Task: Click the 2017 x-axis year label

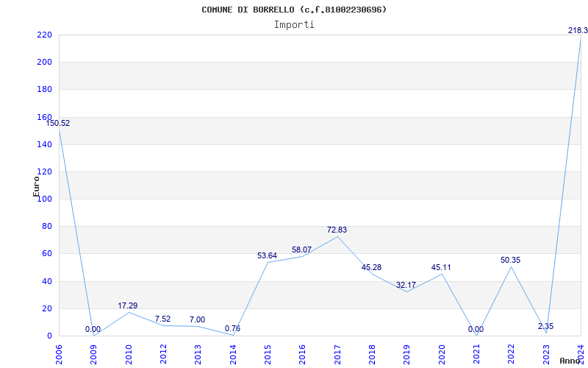Action: click(x=337, y=355)
